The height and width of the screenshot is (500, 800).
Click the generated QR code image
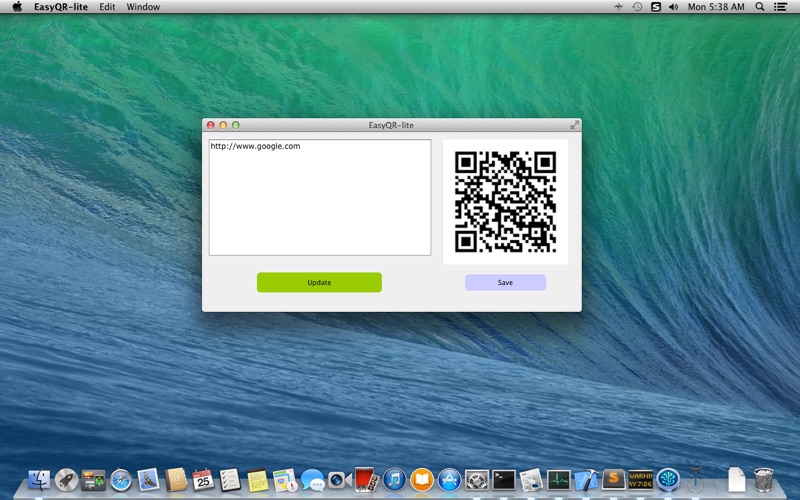pyautogui.click(x=505, y=202)
